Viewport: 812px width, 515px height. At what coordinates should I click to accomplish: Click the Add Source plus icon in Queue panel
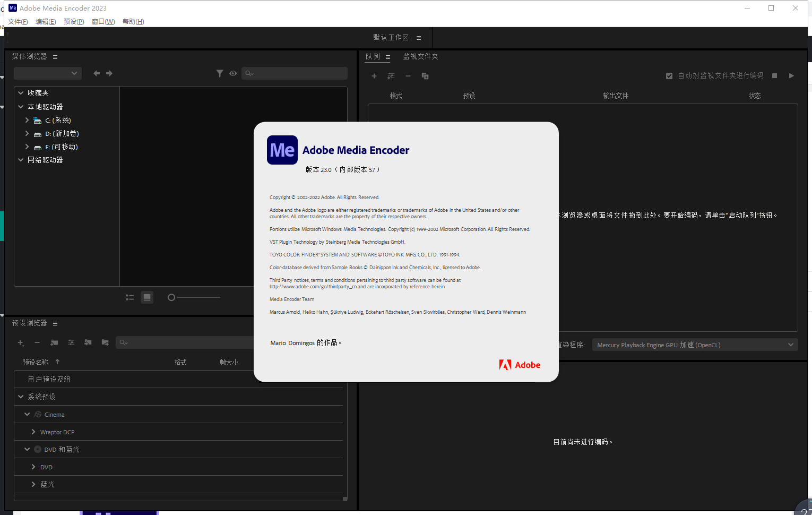tap(374, 76)
